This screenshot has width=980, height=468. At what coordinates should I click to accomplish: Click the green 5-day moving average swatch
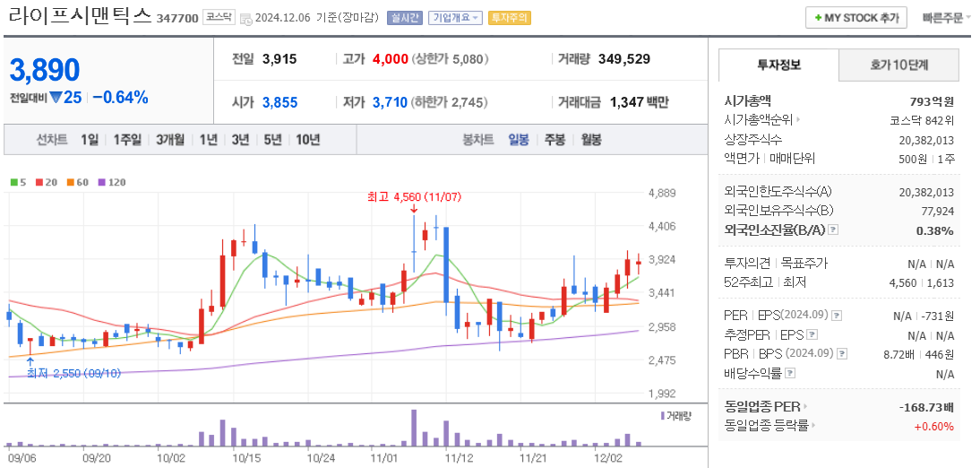[x=14, y=183]
